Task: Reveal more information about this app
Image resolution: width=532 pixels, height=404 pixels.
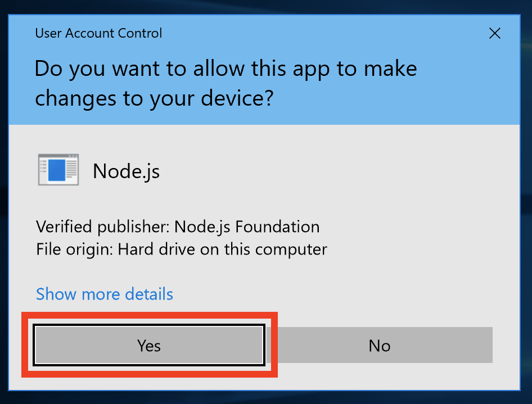Action: click(x=104, y=294)
